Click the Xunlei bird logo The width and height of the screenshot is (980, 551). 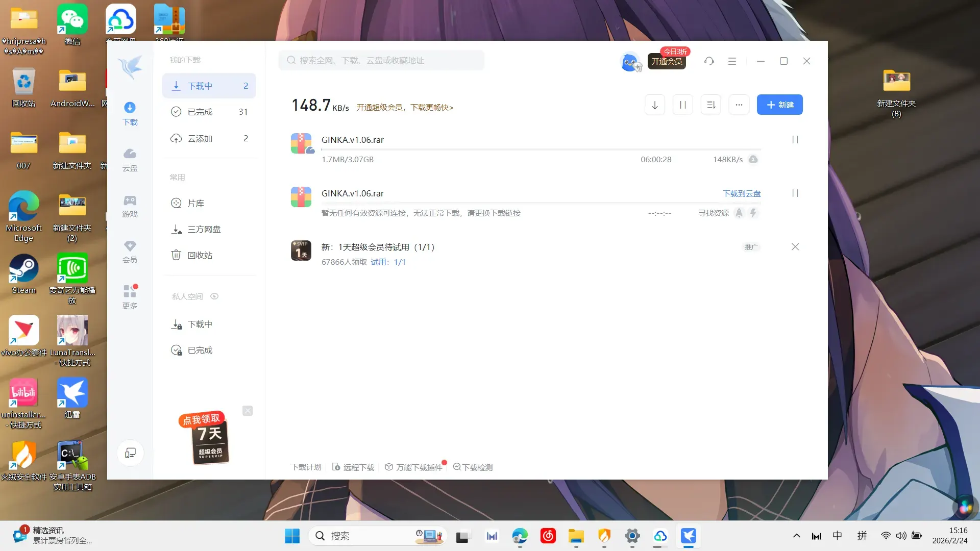point(130,67)
